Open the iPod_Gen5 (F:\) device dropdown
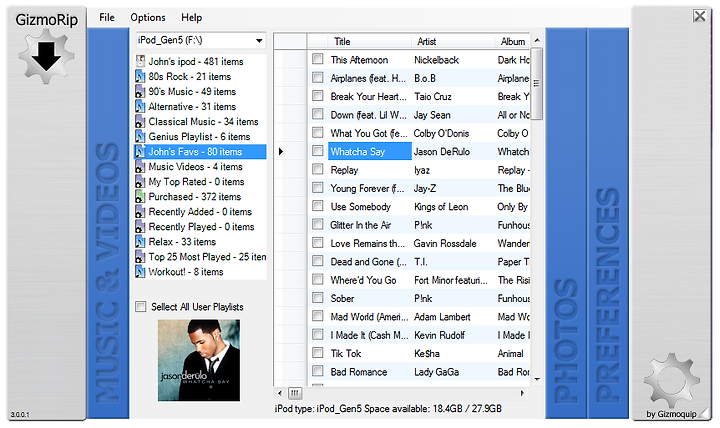This screenshot has height=428, width=720. point(259,40)
